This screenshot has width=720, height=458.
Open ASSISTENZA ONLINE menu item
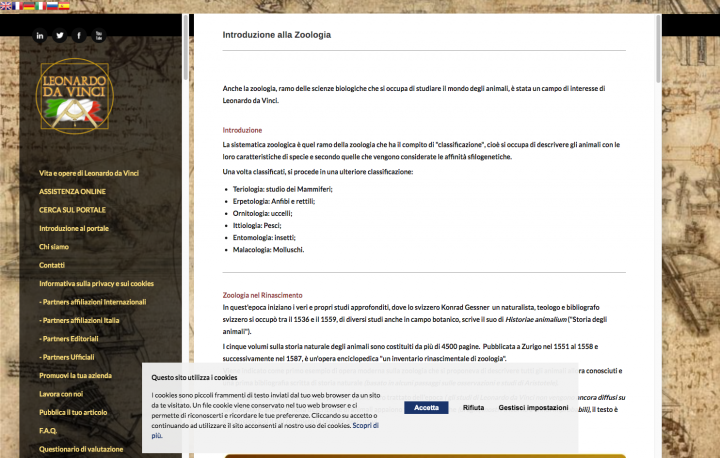tap(72, 192)
